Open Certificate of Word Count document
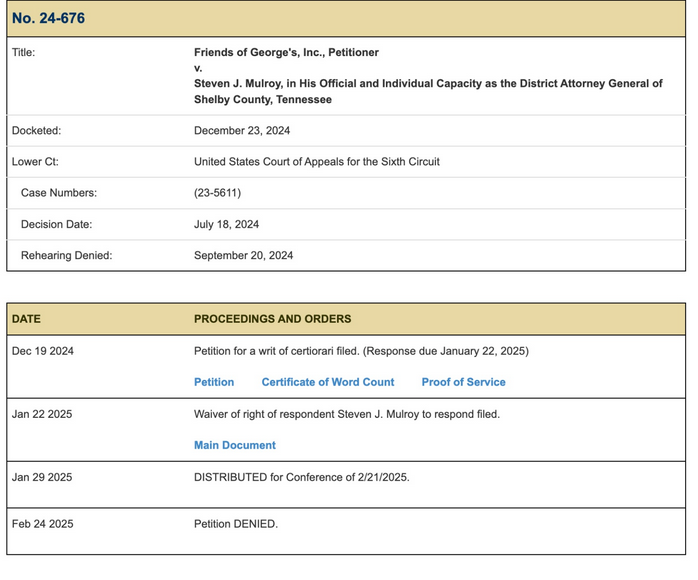Viewport: 698px width, 580px height. coord(328,382)
